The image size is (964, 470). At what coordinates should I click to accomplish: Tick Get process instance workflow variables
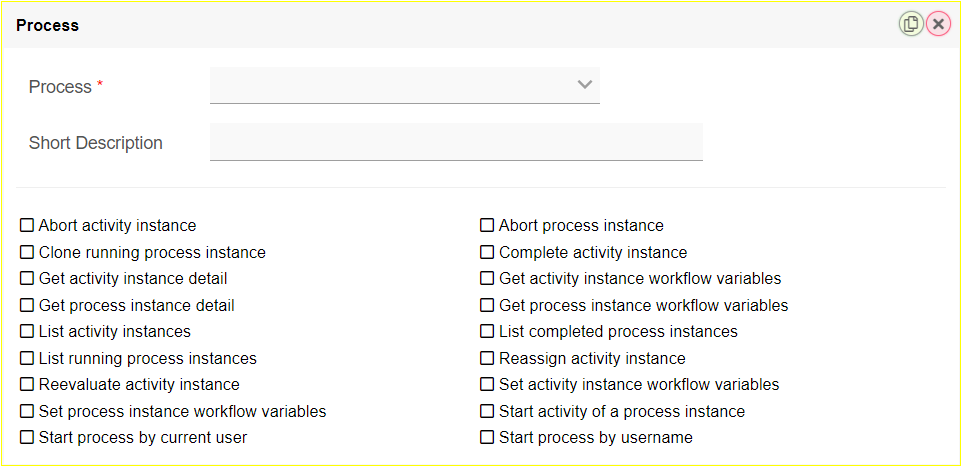pos(487,306)
